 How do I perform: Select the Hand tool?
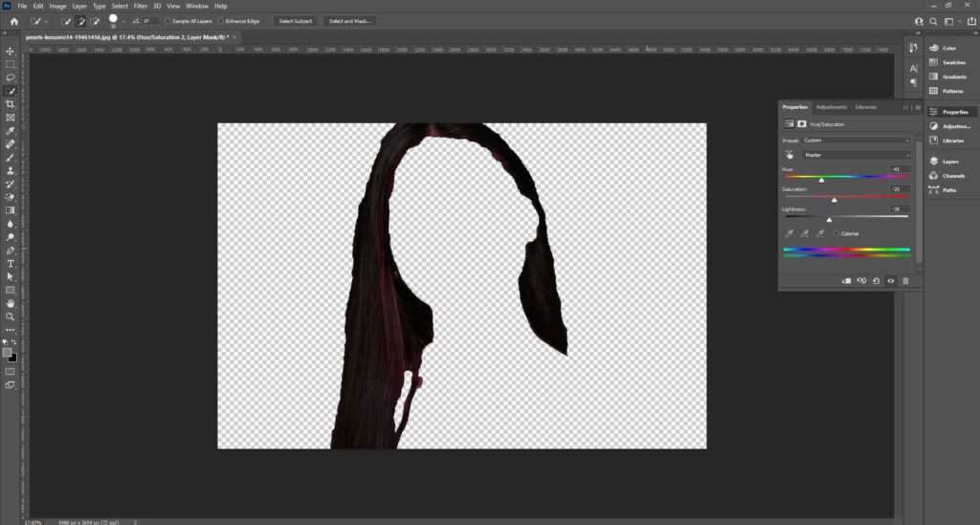(x=10, y=303)
